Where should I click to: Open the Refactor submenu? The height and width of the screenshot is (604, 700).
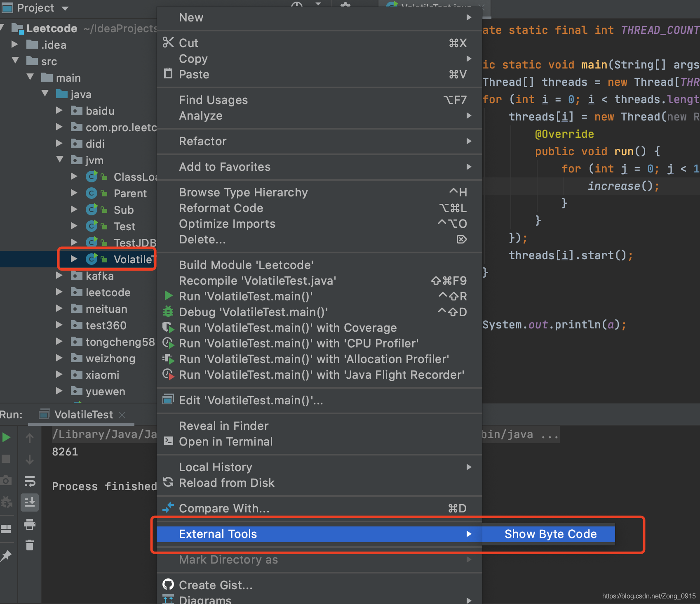pyautogui.click(x=319, y=141)
